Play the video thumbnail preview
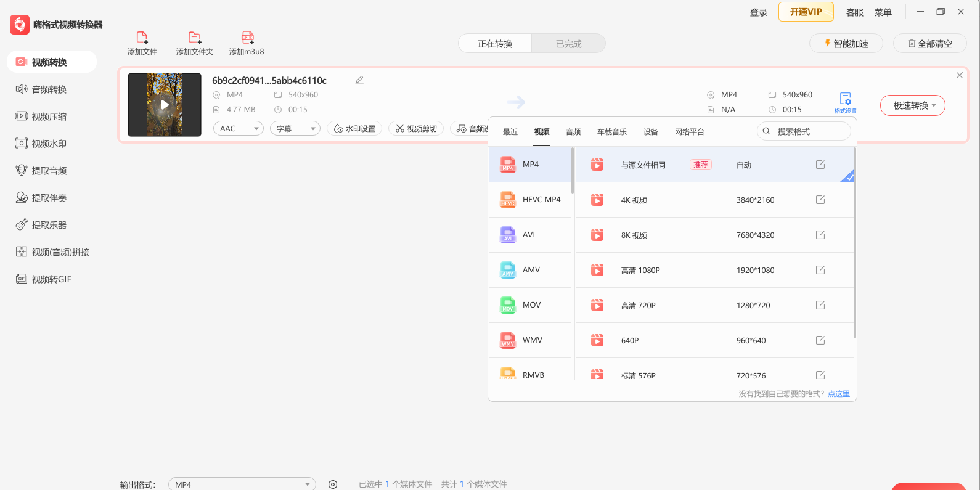The image size is (980, 490). (165, 105)
